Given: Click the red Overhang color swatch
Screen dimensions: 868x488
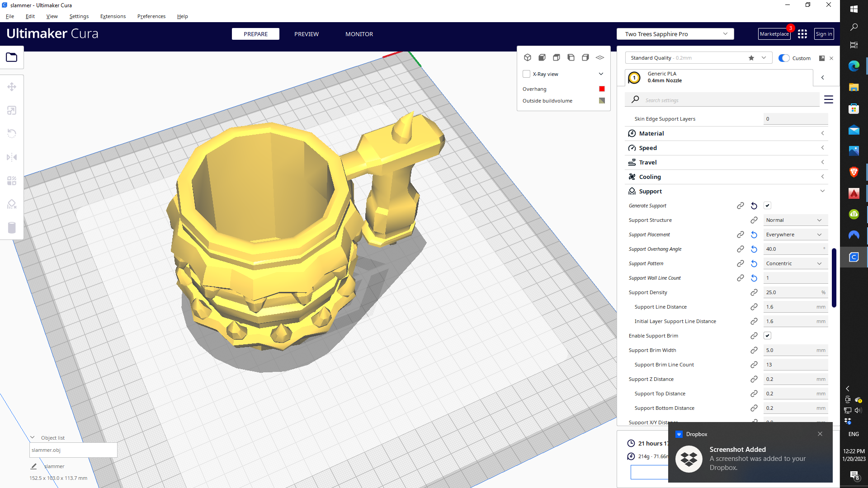Looking at the screenshot, I should click(x=602, y=89).
